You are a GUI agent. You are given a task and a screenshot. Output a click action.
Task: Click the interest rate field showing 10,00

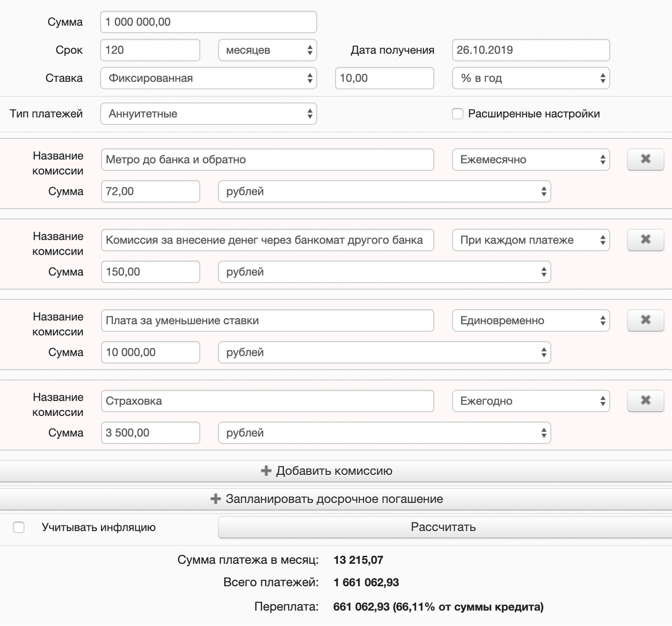[x=385, y=78]
